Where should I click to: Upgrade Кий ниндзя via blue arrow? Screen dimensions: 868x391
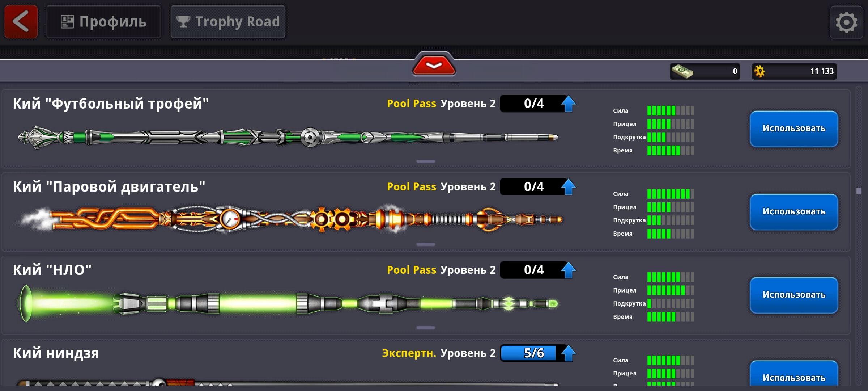coord(568,353)
